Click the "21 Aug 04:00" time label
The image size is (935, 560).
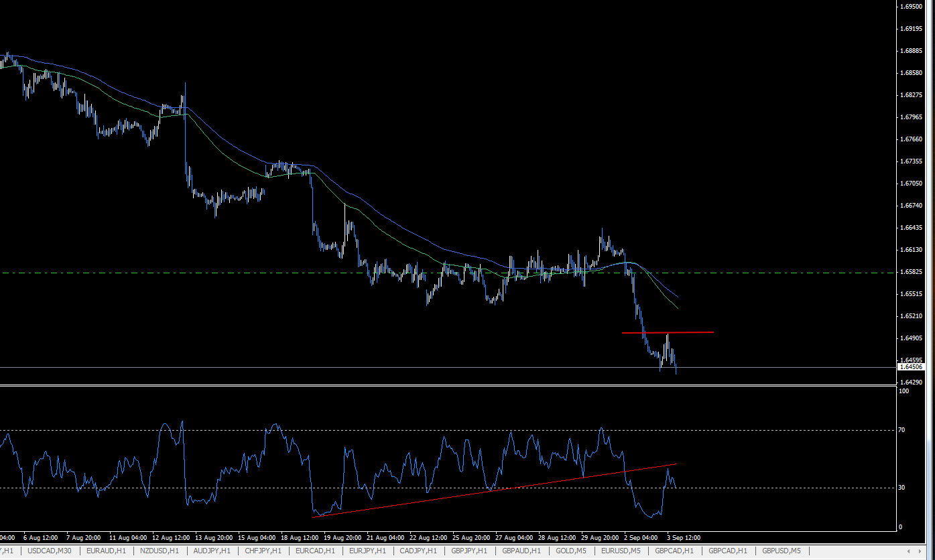coord(385,538)
